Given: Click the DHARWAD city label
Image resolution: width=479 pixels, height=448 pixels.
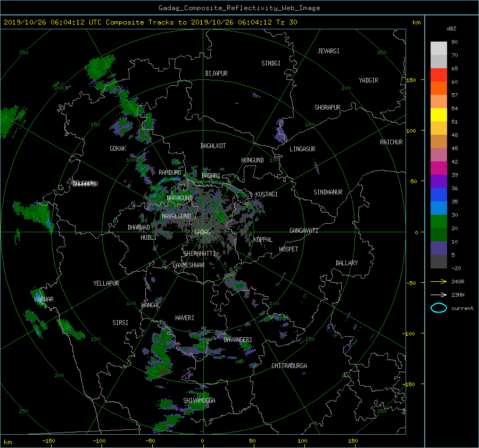Looking at the screenshot, I should tap(138, 227).
